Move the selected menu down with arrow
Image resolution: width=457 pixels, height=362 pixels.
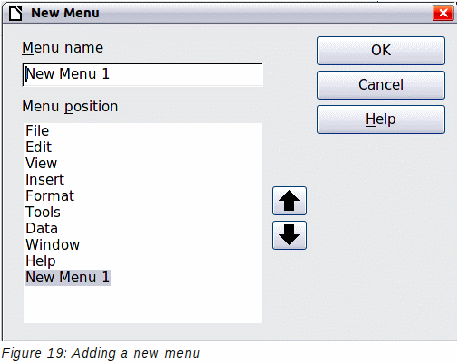[289, 235]
